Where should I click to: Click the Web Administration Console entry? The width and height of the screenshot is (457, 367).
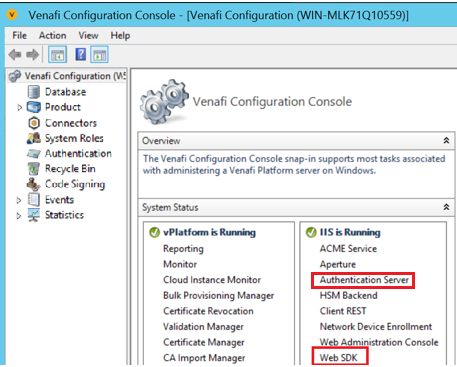click(x=379, y=342)
